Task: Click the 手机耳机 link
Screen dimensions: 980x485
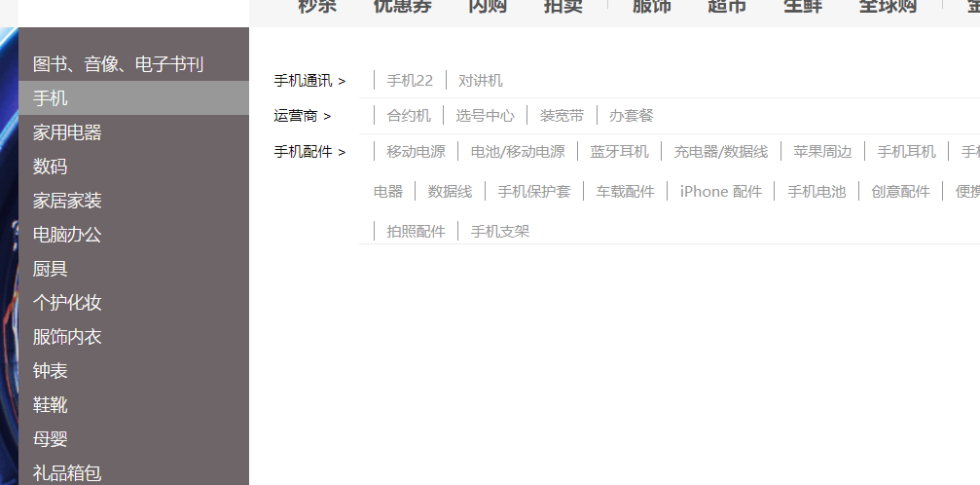Action: (906, 152)
